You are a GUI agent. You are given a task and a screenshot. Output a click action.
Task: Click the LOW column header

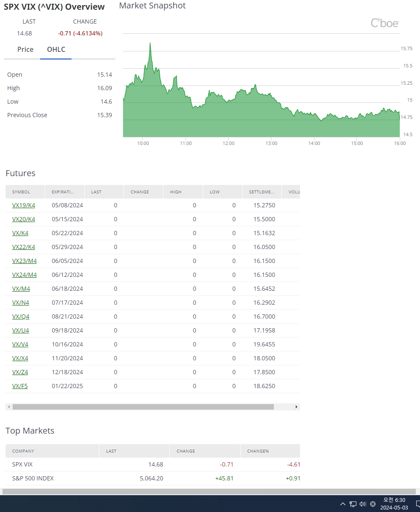click(x=222, y=192)
